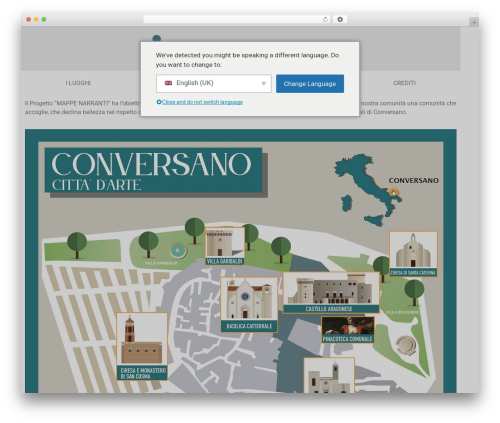Select the Pinacoteca Comunale map card
The height and width of the screenshot is (423, 500).
[x=348, y=330]
